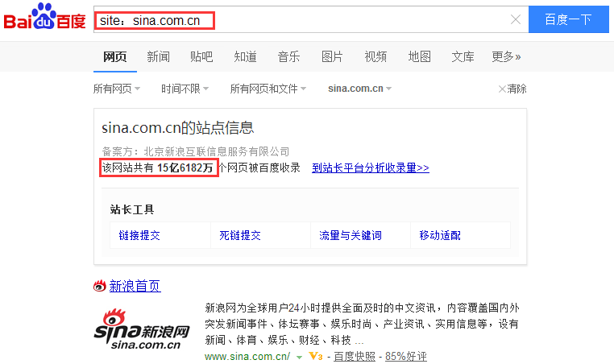Open the 贴吧 tab
This screenshot has width=614, height=364.
tap(201, 56)
